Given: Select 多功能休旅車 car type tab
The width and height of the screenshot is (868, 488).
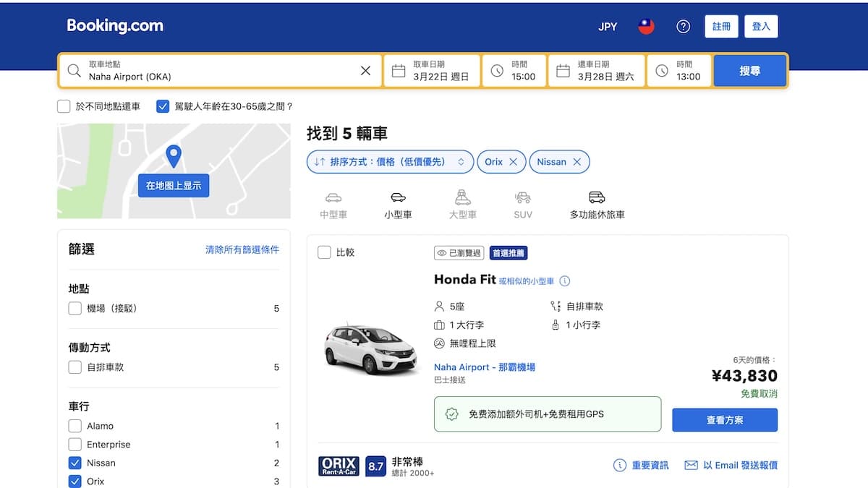Looking at the screenshot, I should click(597, 205).
